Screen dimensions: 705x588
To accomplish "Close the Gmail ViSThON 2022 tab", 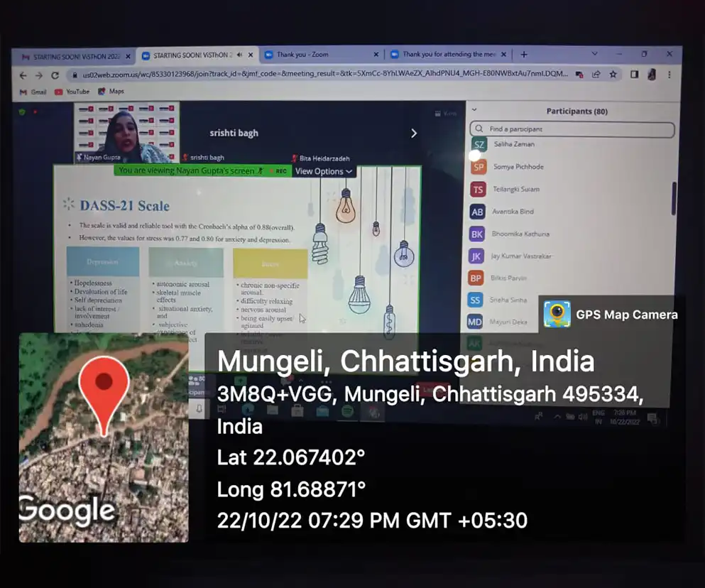I will [x=128, y=57].
